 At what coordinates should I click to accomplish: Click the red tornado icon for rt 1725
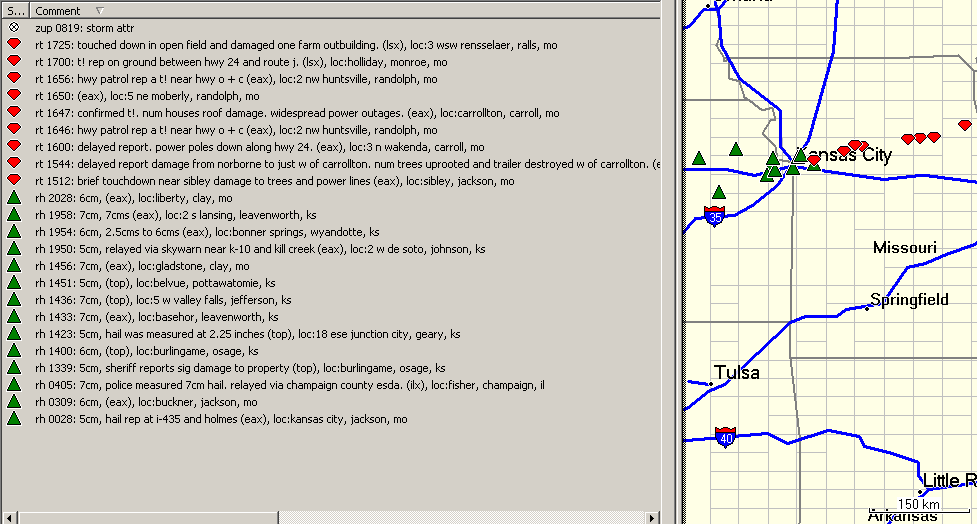pos(14,45)
